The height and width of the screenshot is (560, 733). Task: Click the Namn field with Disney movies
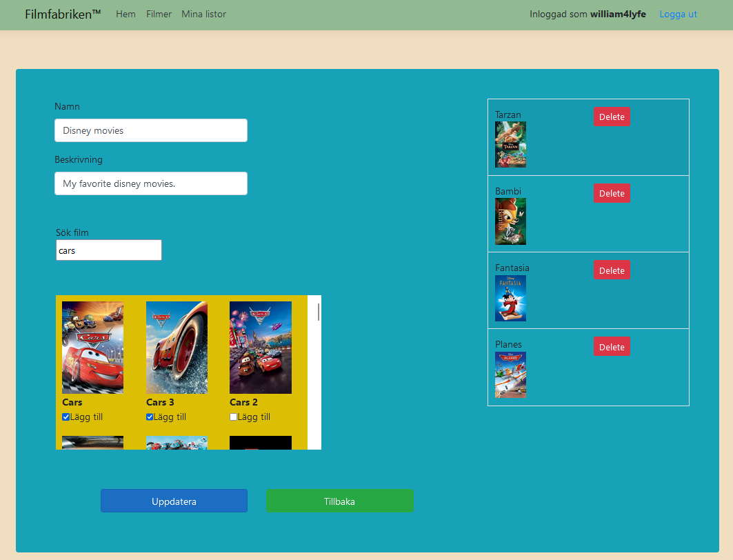[x=151, y=130]
